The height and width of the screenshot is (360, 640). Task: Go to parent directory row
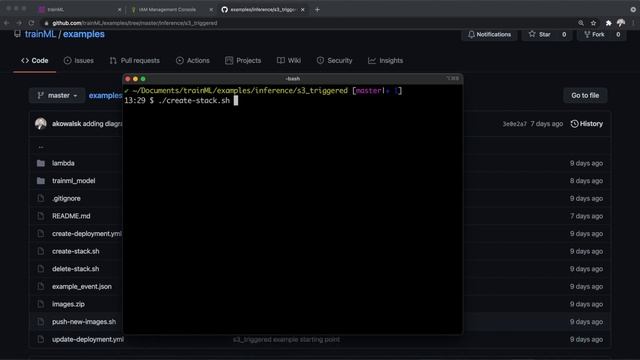pyautogui.click(x=41, y=147)
